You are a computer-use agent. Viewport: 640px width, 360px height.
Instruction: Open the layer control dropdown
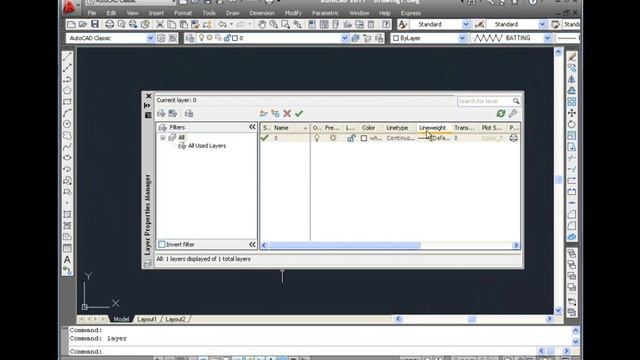344,38
